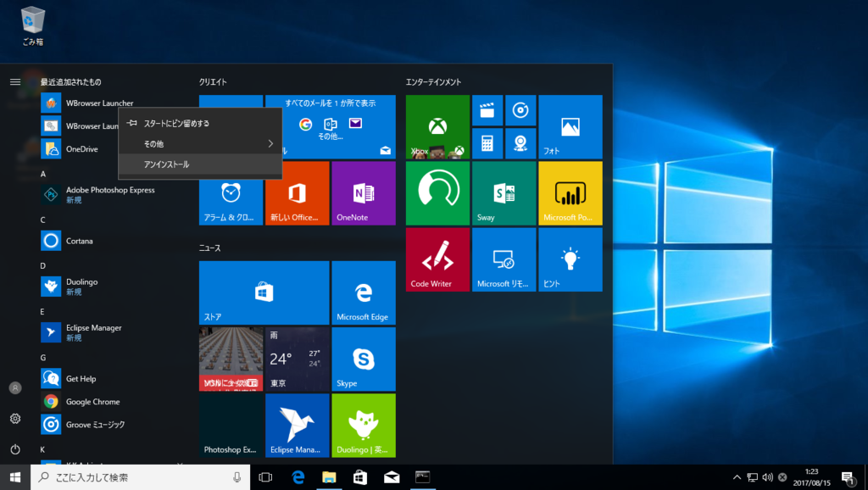Select スタートにピン留めする in context menu
Image resolution: width=868 pixels, height=490 pixels.
[x=200, y=124]
